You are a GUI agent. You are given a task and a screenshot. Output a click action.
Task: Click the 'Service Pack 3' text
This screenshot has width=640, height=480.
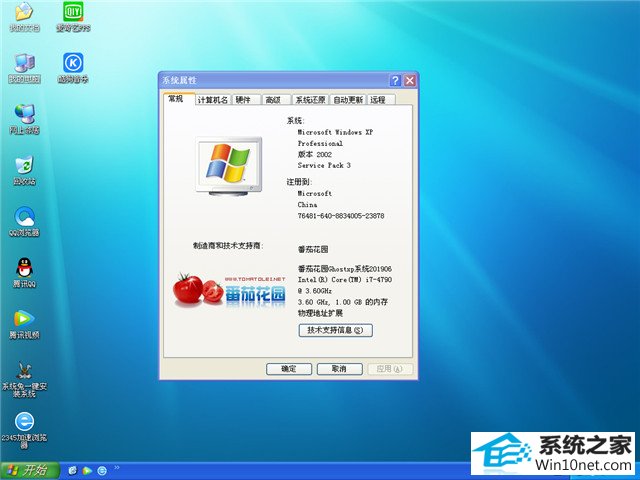pyautogui.click(x=324, y=165)
